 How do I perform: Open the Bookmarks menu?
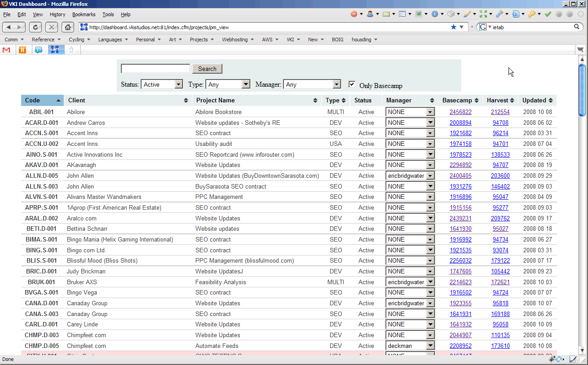[x=84, y=14]
